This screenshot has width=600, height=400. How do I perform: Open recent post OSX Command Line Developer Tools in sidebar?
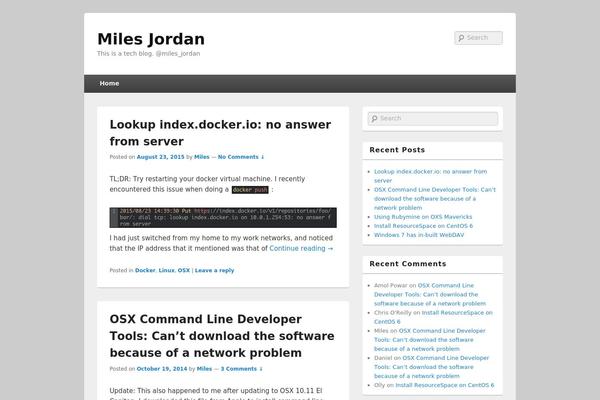[x=435, y=199]
